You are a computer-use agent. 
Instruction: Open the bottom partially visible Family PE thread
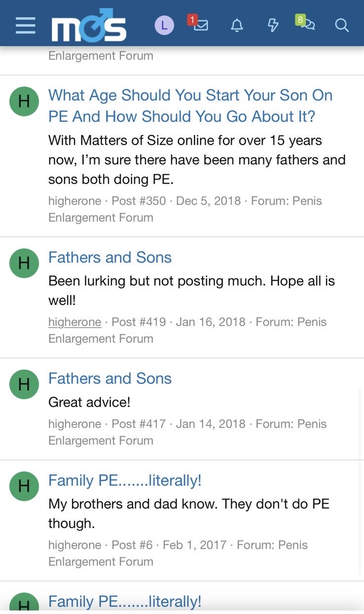pos(125,602)
